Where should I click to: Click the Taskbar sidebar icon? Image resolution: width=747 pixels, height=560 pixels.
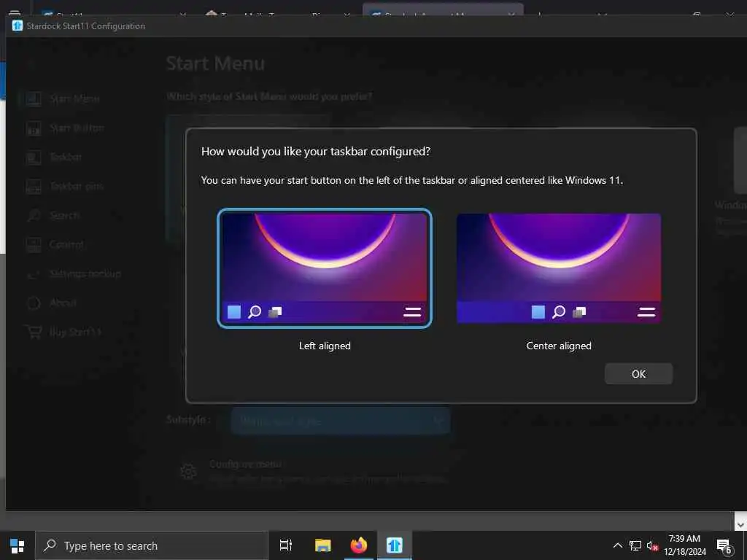click(34, 157)
